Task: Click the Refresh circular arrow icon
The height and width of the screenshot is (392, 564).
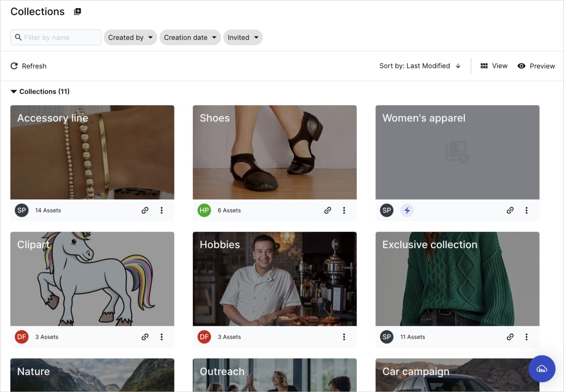Action: coord(14,66)
